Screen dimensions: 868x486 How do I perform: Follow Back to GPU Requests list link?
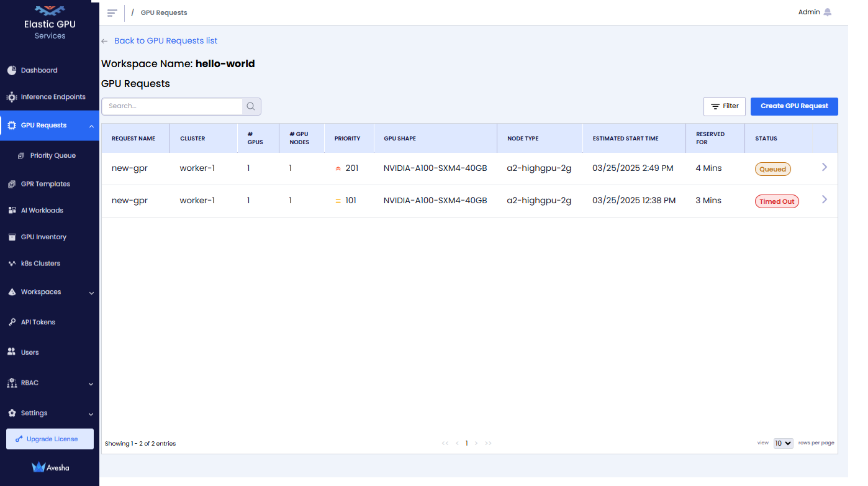pyautogui.click(x=165, y=41)
